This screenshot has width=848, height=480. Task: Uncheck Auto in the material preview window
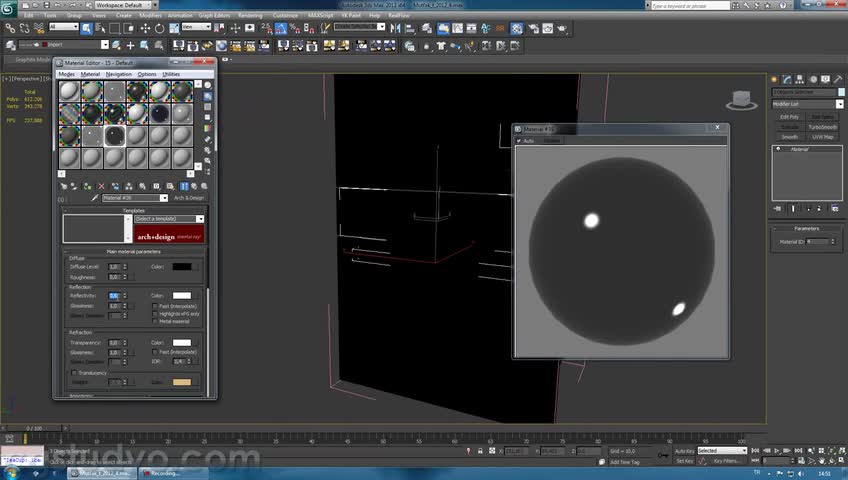[519, 141]
